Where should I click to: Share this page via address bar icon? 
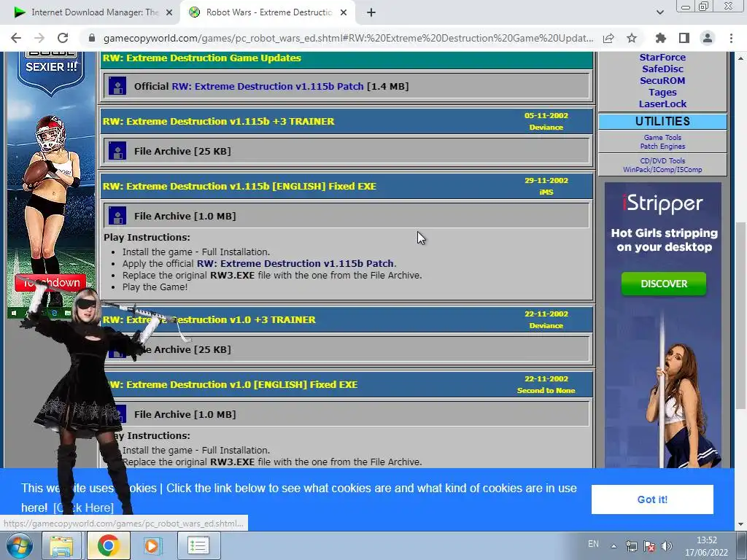pos(608,38)
